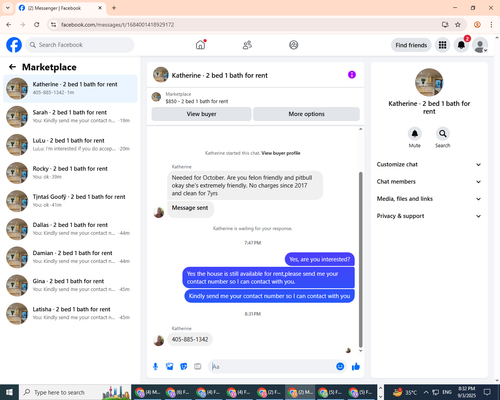Click the 405-885-1342 message bubble
Screen dimensions: 500x400
point(190,339)
